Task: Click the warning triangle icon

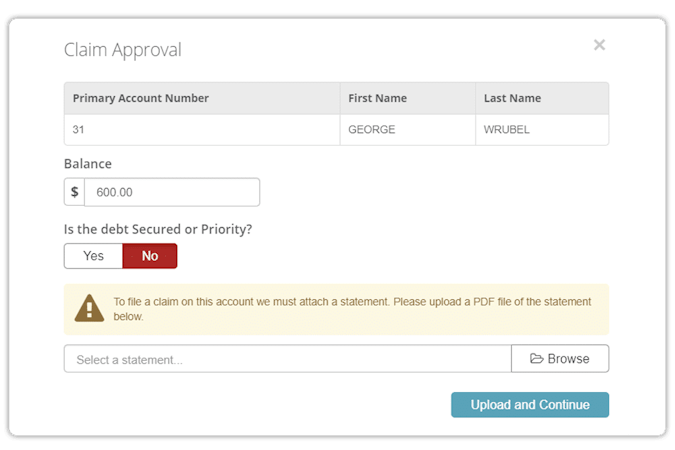Action: click(x=90, y=309)
